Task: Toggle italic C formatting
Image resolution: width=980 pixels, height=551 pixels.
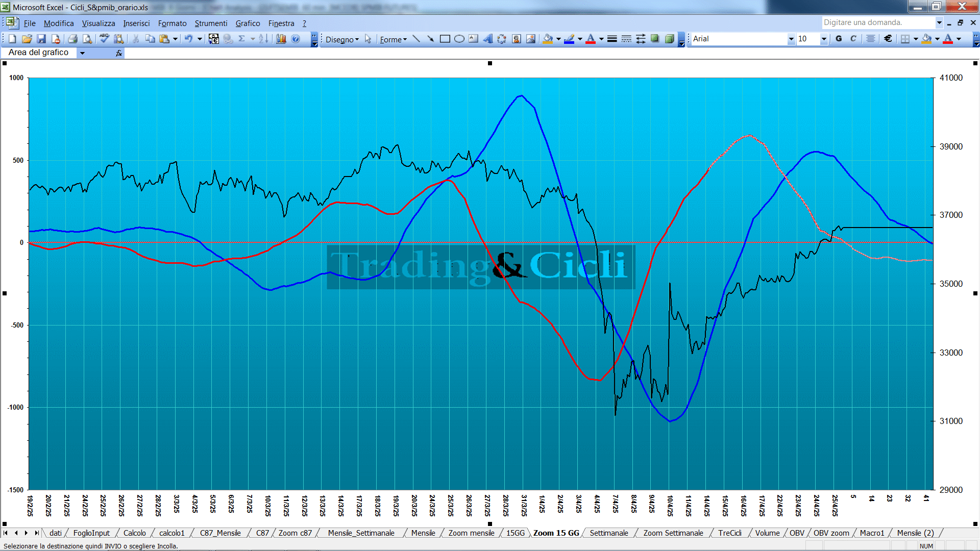Action: [x=853, y=39]
